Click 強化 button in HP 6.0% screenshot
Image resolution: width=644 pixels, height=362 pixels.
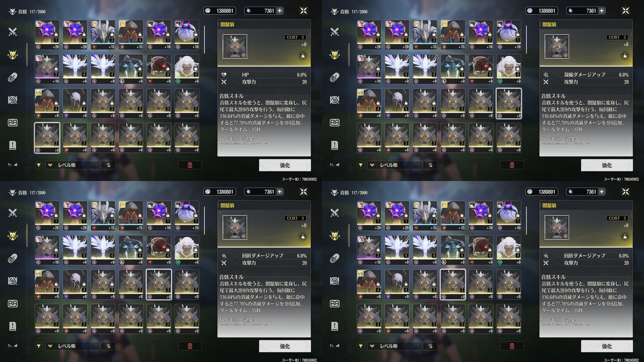click(284, 165)
